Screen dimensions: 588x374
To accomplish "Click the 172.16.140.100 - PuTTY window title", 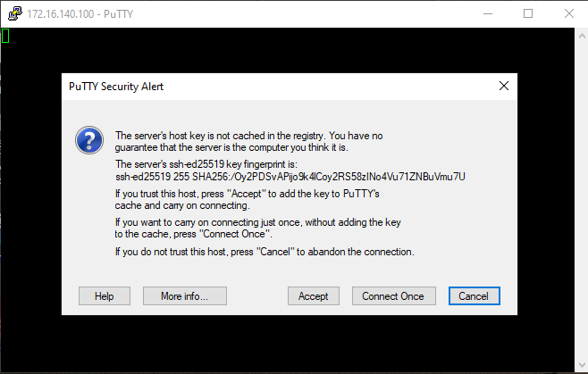I will point(80,14).
